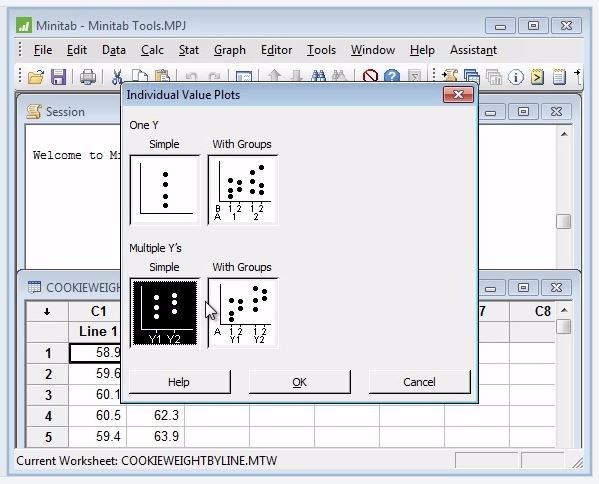This screenshot has width=599, height=484.
Task: Click the StatGuide sigma icon
Action: pyautogui.click(x=414, y=76)
